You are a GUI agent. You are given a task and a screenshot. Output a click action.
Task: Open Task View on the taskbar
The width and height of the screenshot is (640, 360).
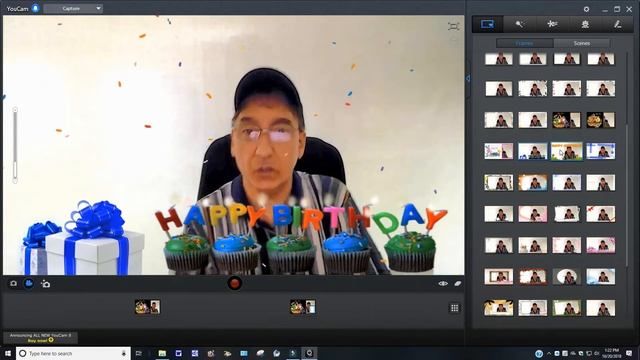pos(139,353)
